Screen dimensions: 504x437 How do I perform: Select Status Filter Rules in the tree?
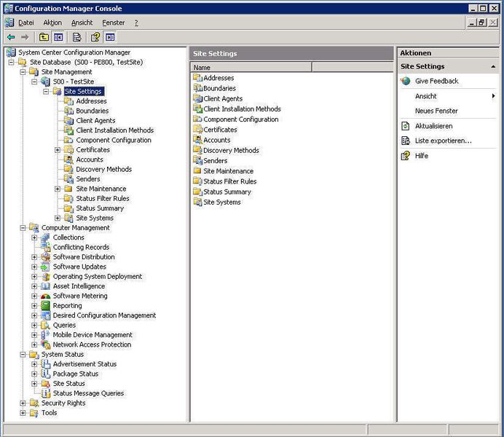point(103,199)
